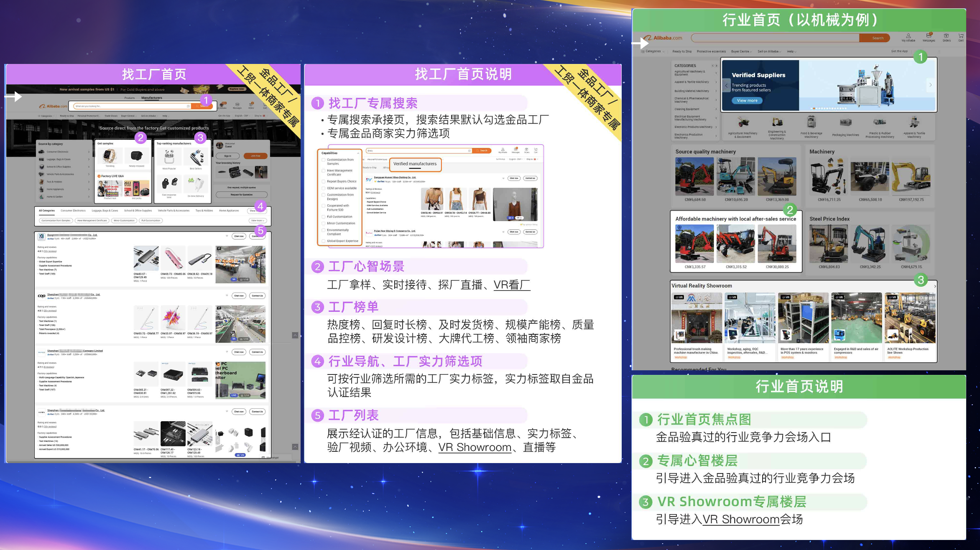Click camera image-search icon in factory search box

coord(188,106)
